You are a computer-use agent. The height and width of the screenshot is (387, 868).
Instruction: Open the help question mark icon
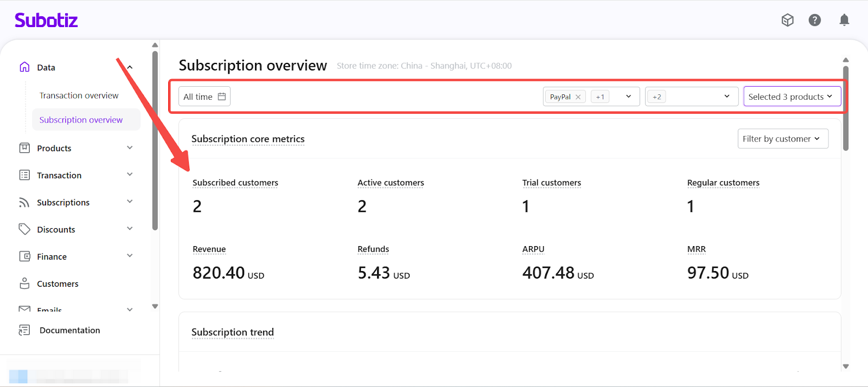pos(814,20)
